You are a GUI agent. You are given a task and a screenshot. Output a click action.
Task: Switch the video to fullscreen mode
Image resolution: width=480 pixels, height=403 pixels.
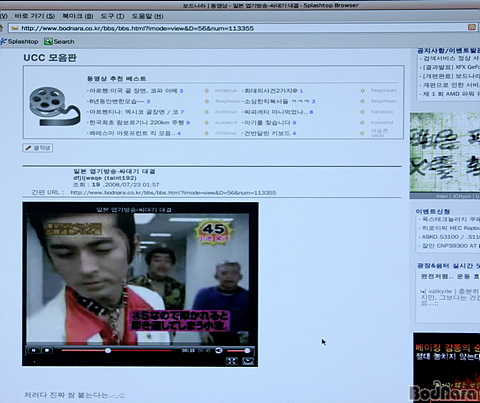click(232, 361)
